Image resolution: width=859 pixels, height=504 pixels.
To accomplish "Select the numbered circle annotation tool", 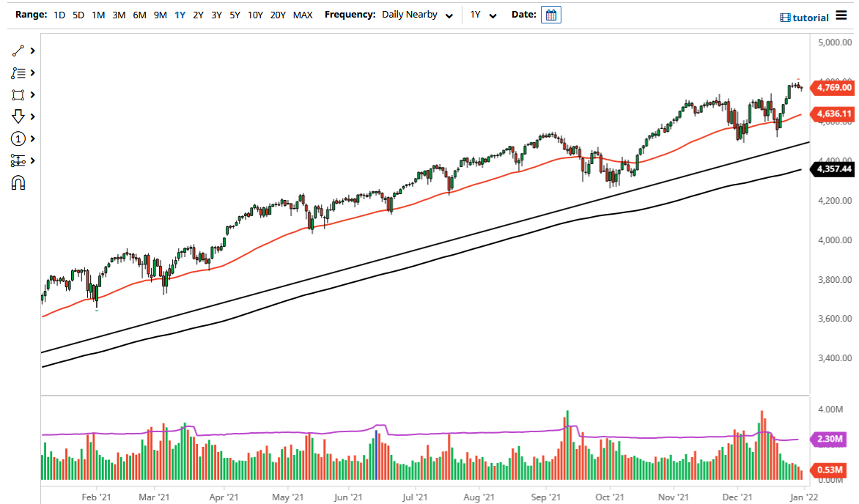I will pos(18,138).
